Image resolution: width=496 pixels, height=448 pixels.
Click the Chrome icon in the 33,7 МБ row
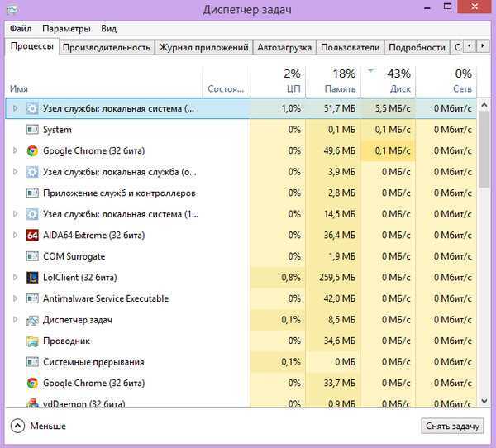(x=32, y=384)
